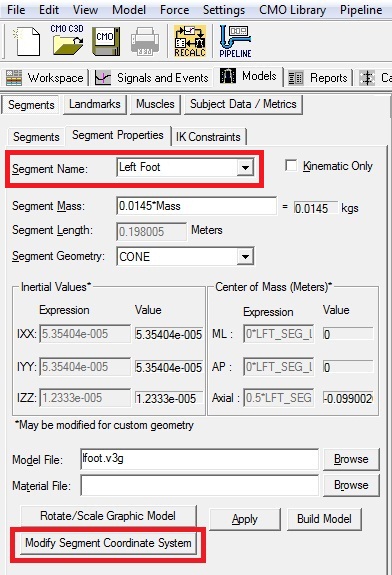This screenshot has width=392, height=575.
Task: Click the Model File field lfoot.v3g
Action: (199, 459)
